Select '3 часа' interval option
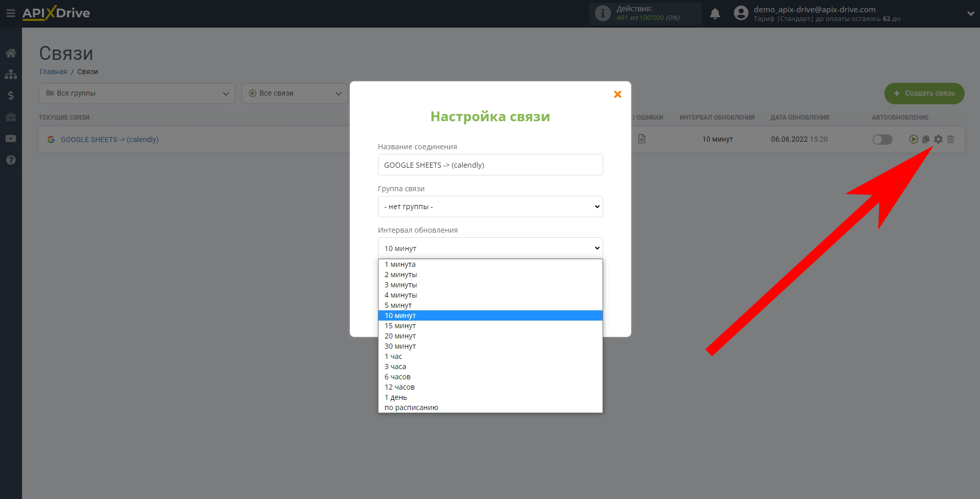The width and height of the screenshot is (980, 499). point(490,367)
